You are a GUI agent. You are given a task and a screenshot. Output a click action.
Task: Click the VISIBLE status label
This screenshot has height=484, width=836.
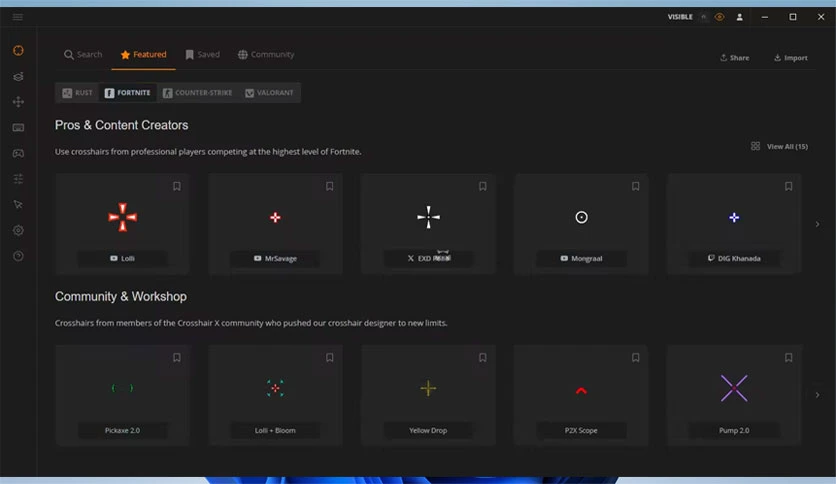680,17
